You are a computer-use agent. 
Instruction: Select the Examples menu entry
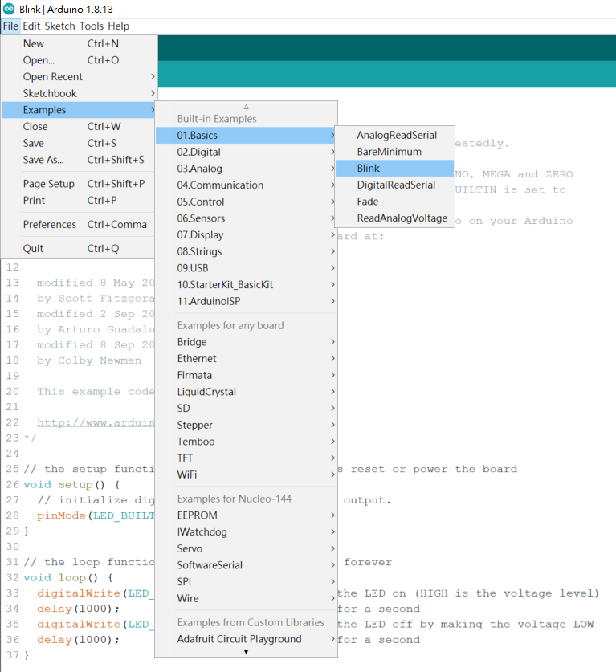coord(80,110)
